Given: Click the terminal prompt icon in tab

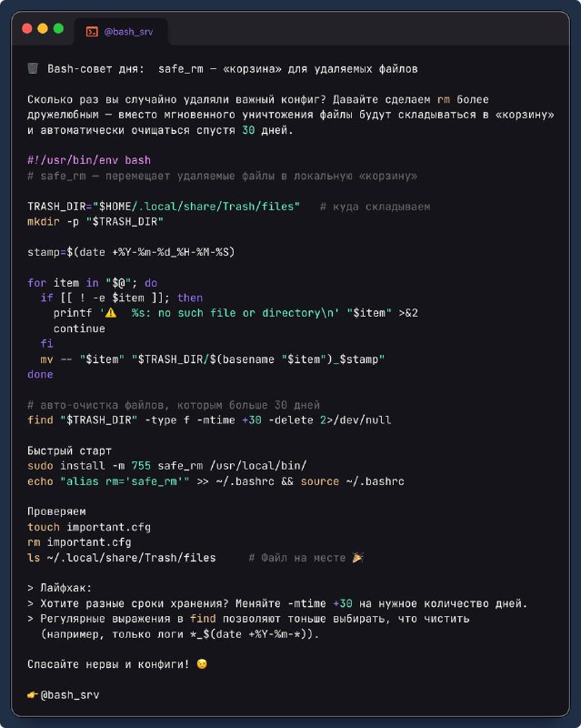Looking at the screenshot, I should 92,32.
